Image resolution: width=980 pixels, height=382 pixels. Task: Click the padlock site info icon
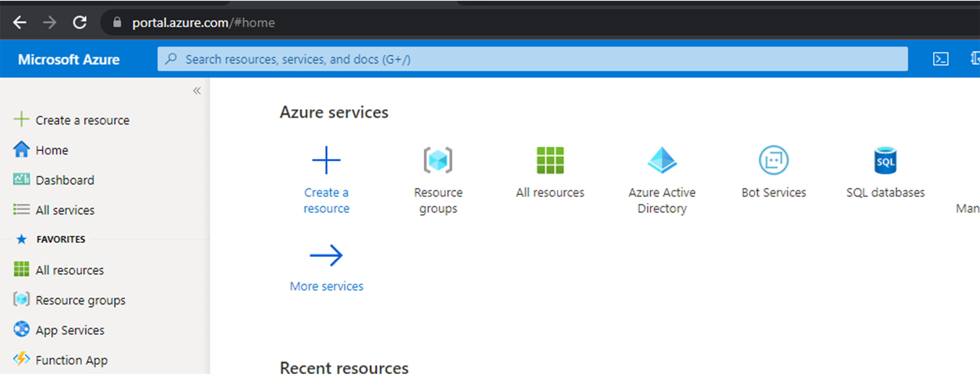click(x=117, y=22)
